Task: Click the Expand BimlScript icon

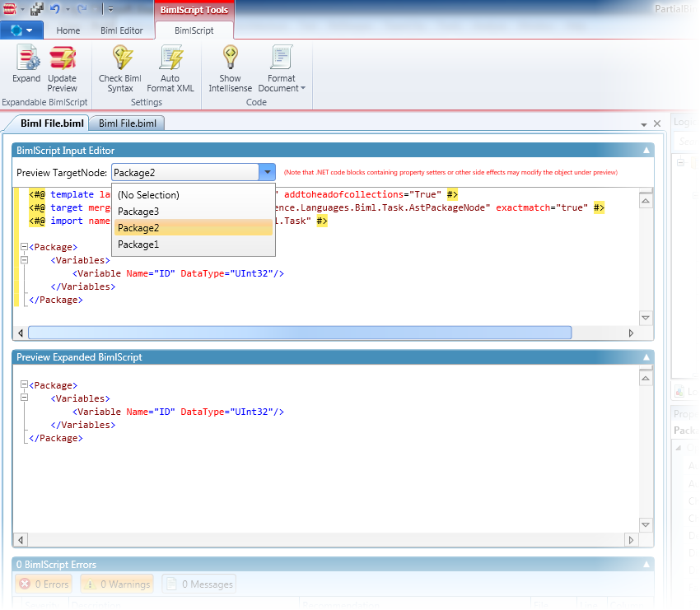Action: 27,63
